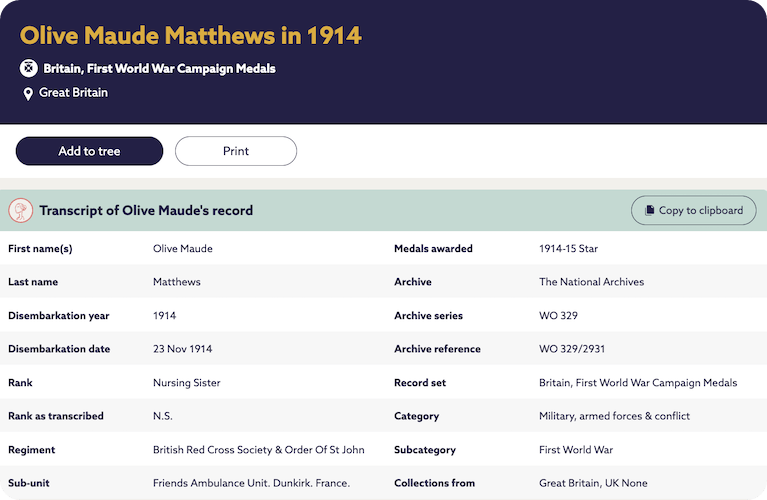The height and width of the screenshot is (500, 767).
Task: Click the Nursing Sister rank value
Action: click(x=186, y=383)
